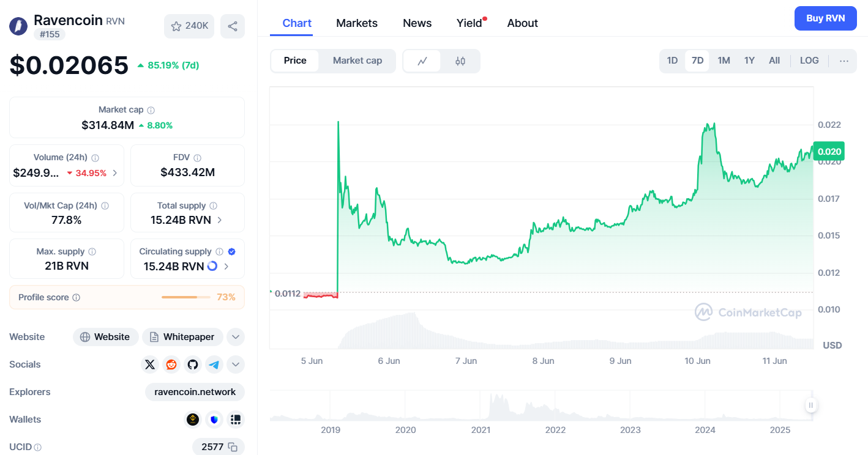Toggle LOG scale on chart
The image size is (868, 455).
tap(809, 61)
